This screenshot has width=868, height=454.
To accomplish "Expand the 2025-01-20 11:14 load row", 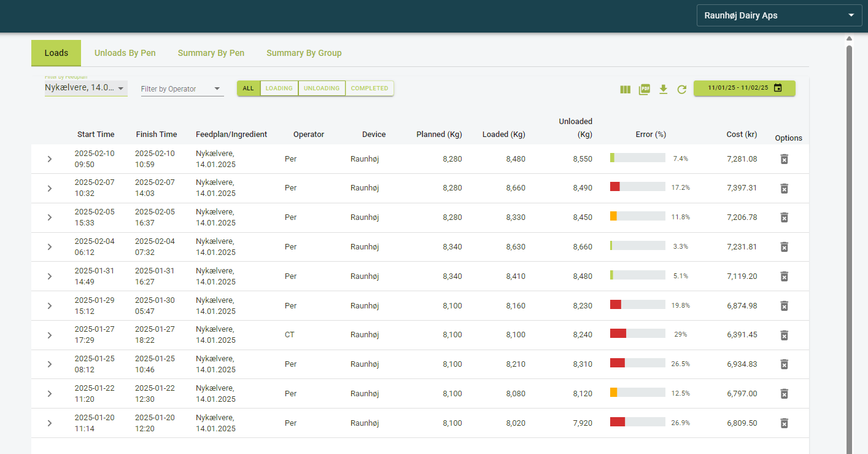I will [50, 423].
